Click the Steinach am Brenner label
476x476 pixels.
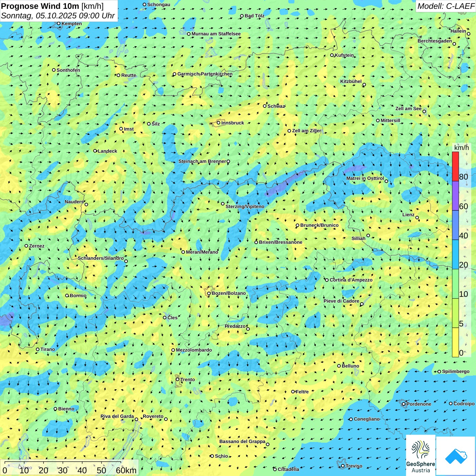(x=202, y=161)
